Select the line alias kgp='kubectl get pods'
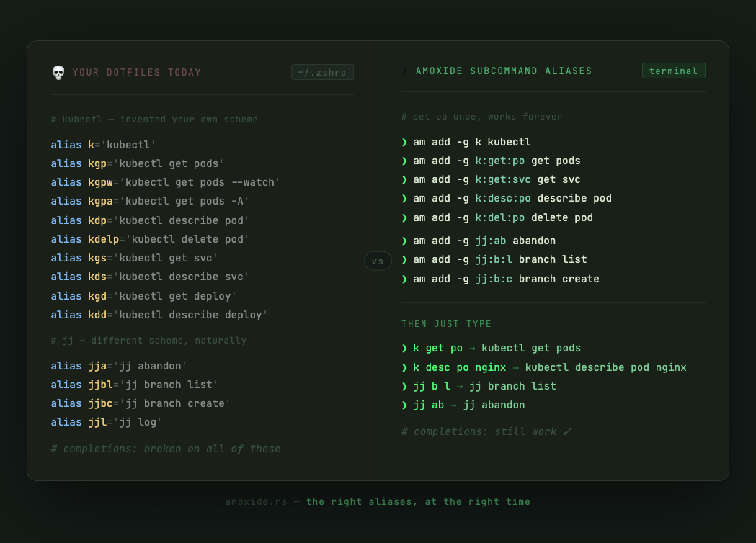 tap(137, 163)
